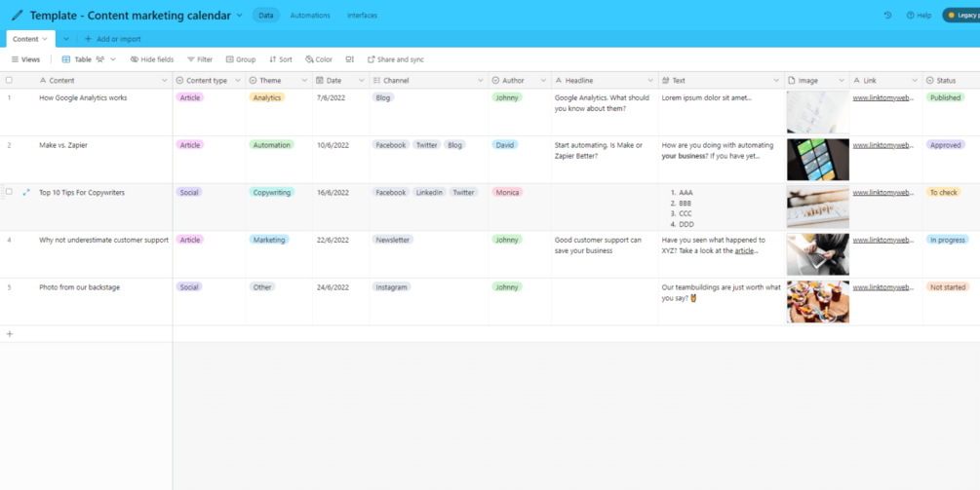Viewport: 980px width, 490px height.
Task: Follow the link in Photo from backstage row
Action: 883,287
